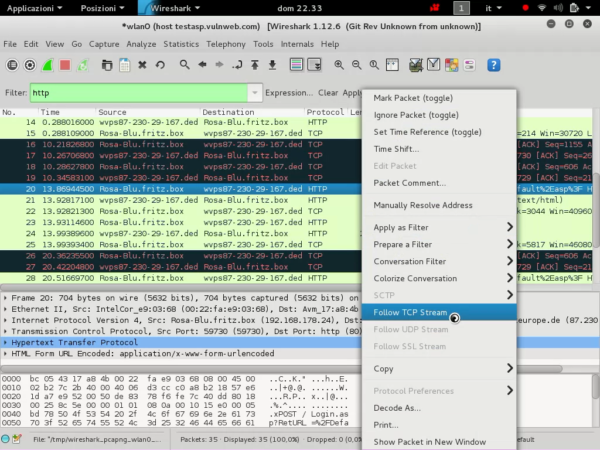The width and height of the screenshot is (600, 450).
Task: Open preferences from the toolbar
Action: click(x=469, y=65)
